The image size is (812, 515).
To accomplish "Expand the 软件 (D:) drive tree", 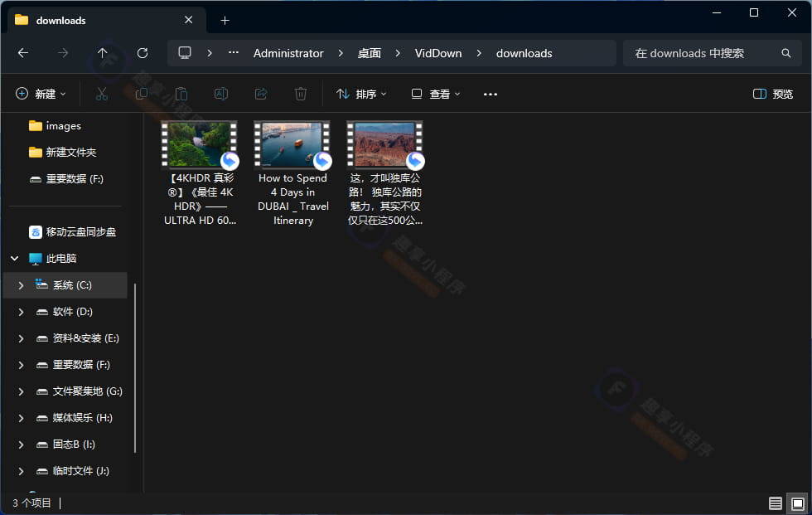I will (x=21, y=312).
